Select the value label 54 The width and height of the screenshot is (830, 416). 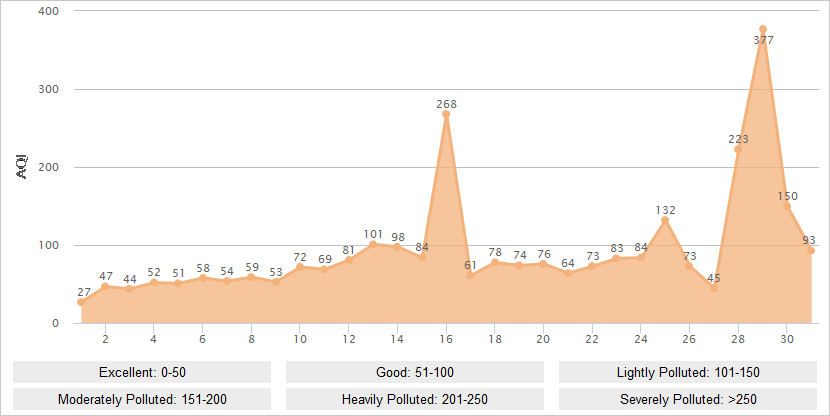227,271
